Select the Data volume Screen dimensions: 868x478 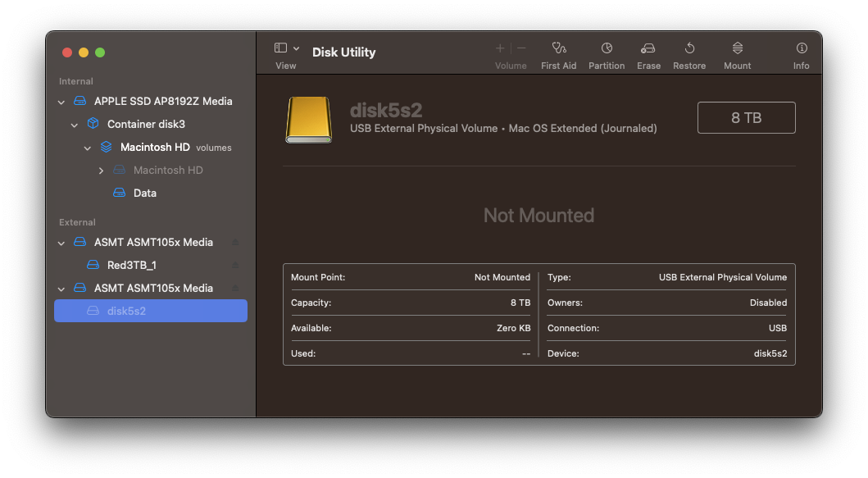coord(143,193)
